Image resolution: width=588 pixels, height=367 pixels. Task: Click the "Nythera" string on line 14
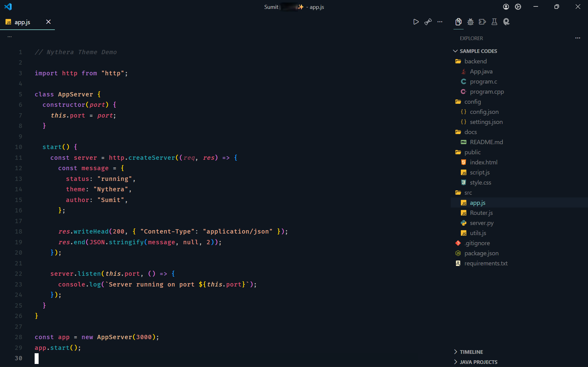click(x=111, y=189)
